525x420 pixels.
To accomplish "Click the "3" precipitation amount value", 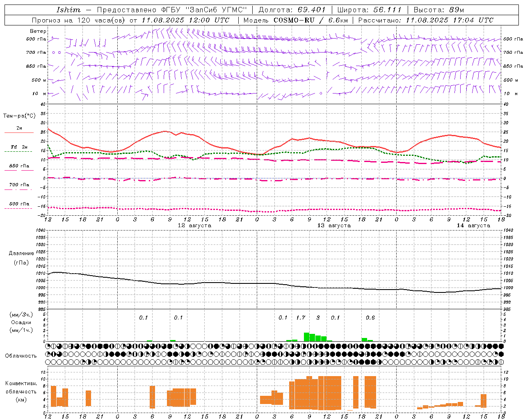I will tap(318, 318).
